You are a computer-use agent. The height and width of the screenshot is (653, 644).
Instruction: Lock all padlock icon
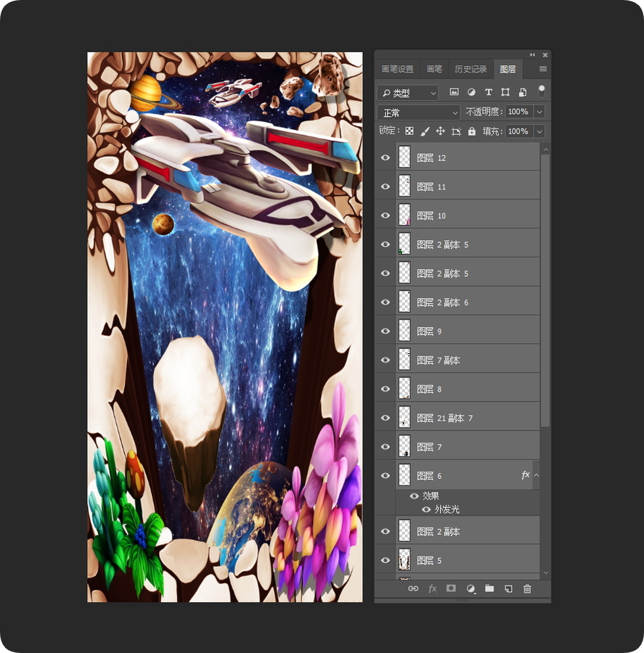pos(471,131)
